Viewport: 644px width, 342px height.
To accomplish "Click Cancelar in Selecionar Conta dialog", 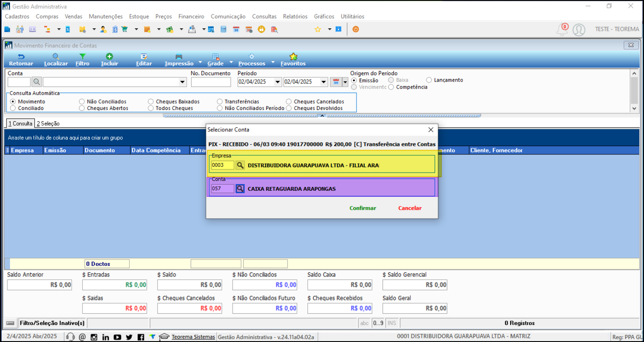I will (410, 208).
